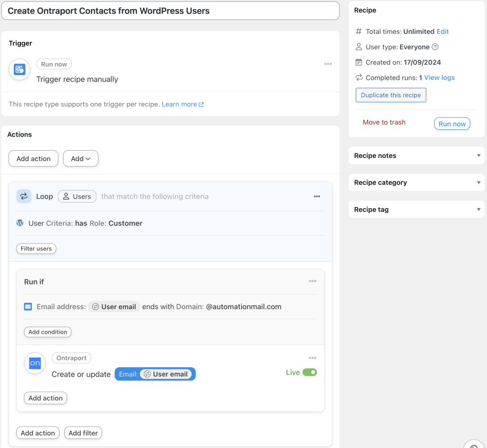Click the Duplicate this recipe button
Image resolution: width=487 pixels, height=448 pixels.
(x=390, y=95)
